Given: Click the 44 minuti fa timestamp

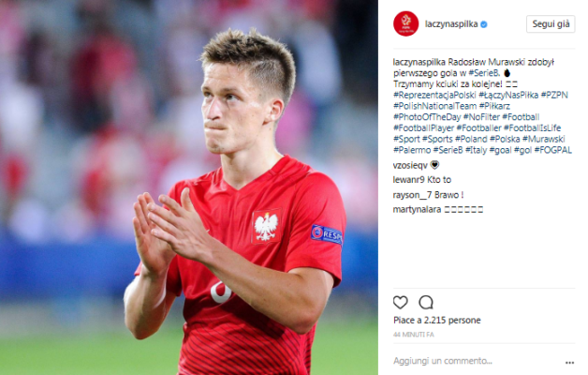Looking at the screenshot, I should pos(413,335).
